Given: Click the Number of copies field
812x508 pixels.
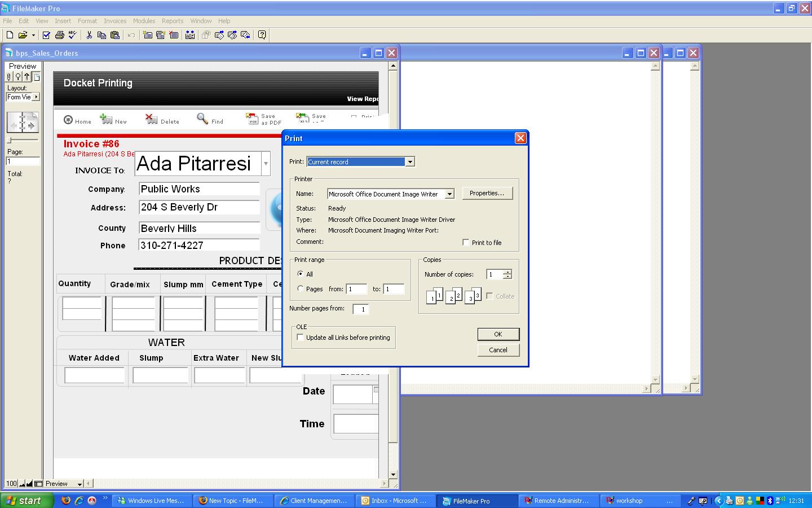Looking at the screenshot, I should click(495, 274).
